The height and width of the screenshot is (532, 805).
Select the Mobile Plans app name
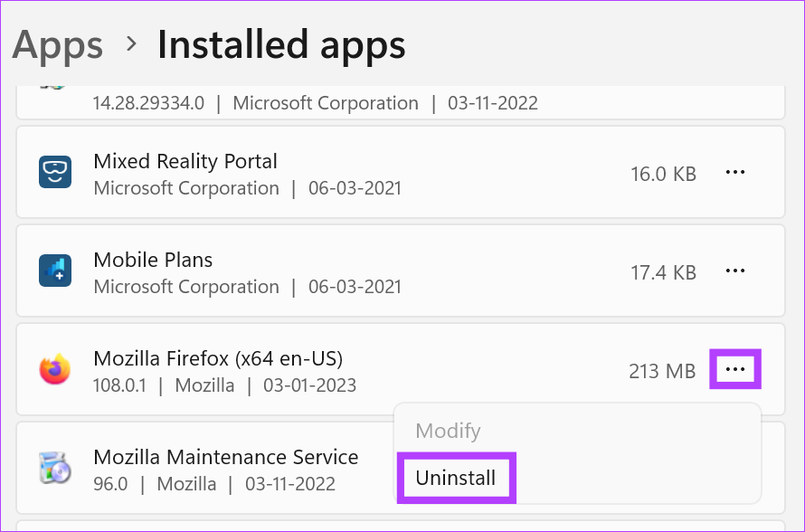(153, 260)
